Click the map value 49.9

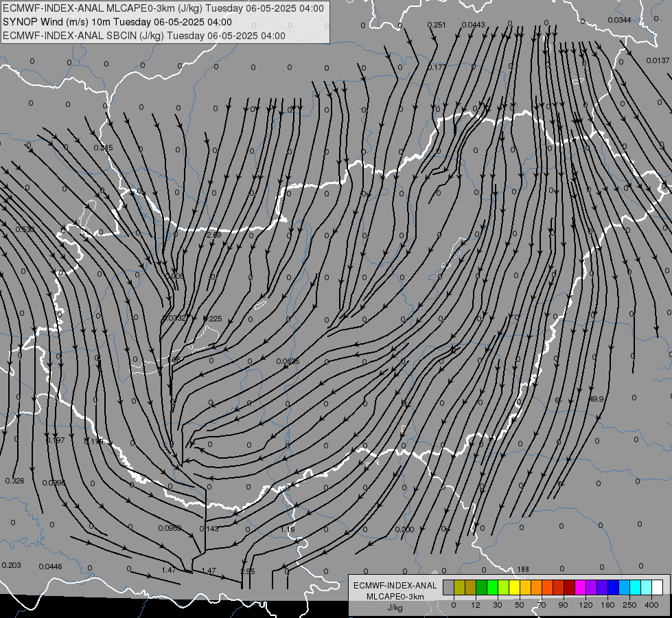tap(596, 399)
